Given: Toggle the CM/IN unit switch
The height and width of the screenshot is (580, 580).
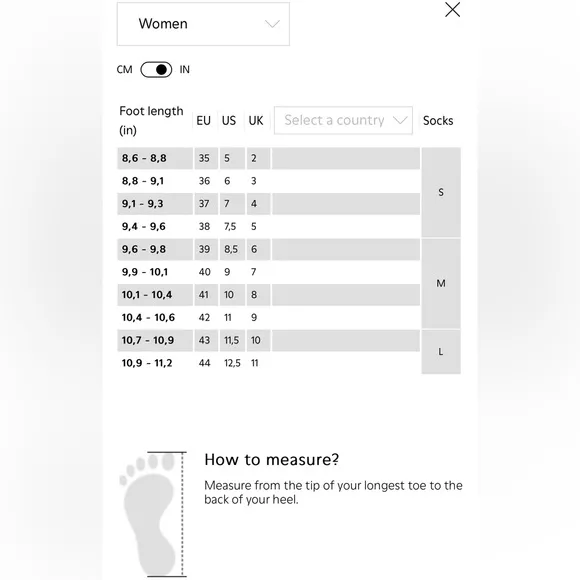Looking at the screenshot, I should pyautogui.click(x=156, y=70).
